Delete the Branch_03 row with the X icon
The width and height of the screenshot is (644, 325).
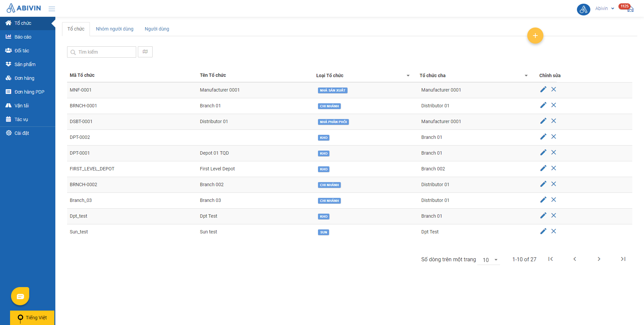click(554, 200)
